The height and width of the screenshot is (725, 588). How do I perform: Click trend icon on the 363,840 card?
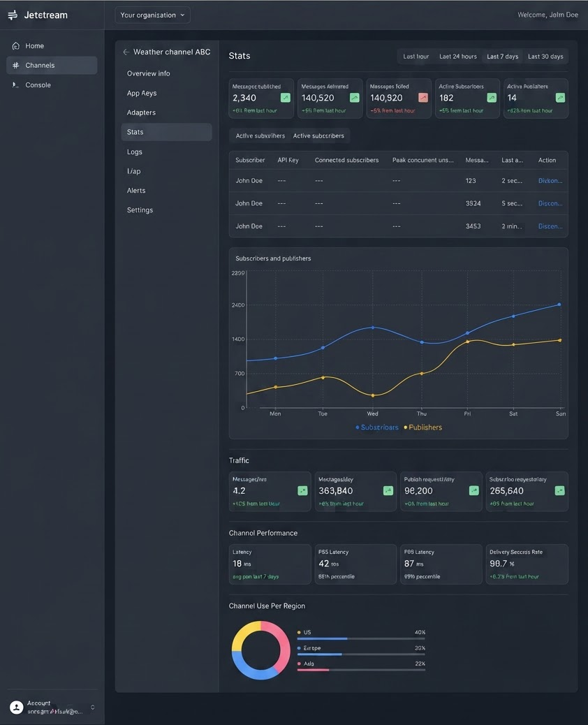[388, 490]
